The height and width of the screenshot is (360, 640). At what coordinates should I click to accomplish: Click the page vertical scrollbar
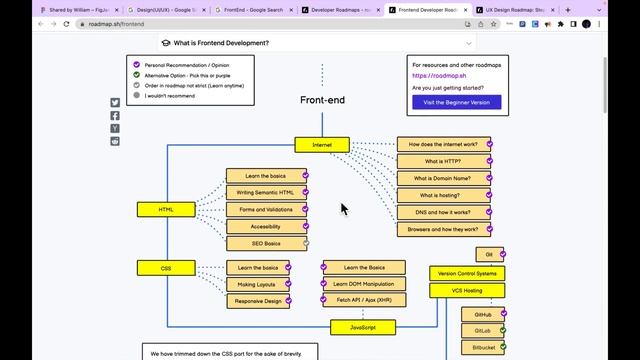click(x=604, y=86)
